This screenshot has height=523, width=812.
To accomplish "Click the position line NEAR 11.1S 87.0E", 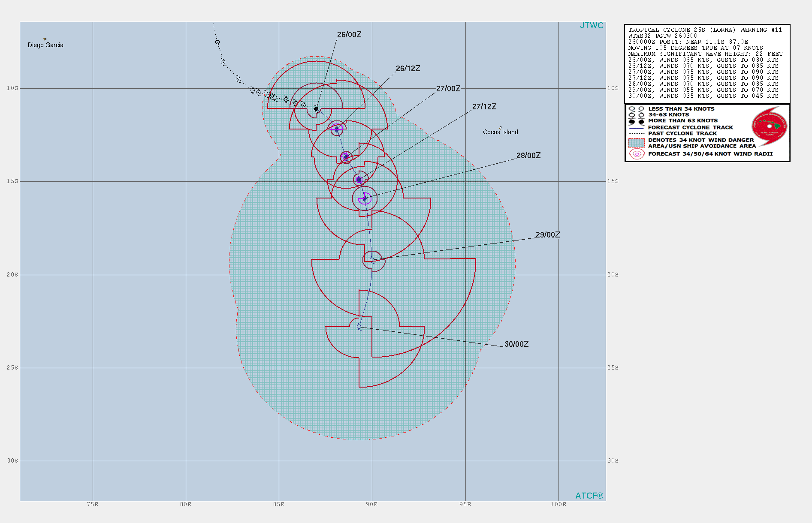I will (x=688, y=42).
